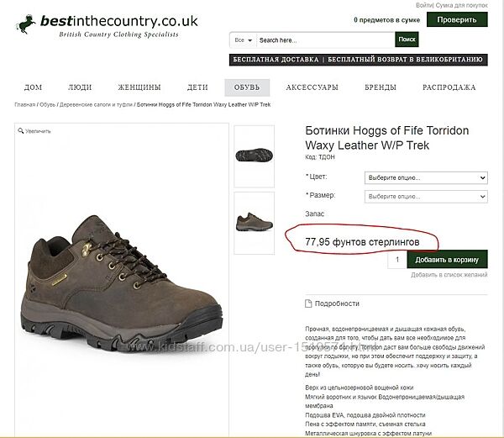Click the zoom magnifier icon above shoe image
The image size is (504, 438).
pos(21,131)
